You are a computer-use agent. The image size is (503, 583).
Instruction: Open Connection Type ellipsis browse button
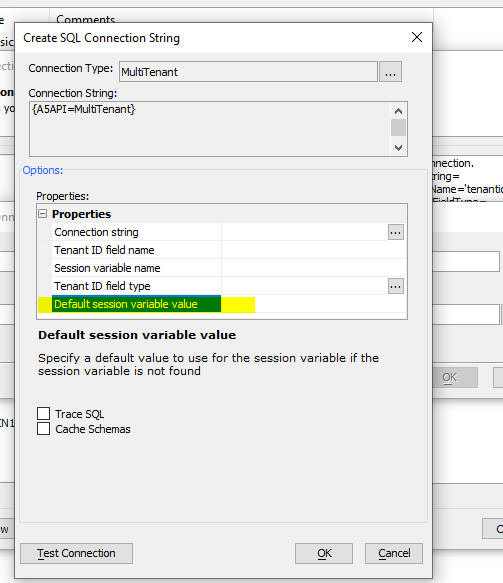[x=390, y=72]
